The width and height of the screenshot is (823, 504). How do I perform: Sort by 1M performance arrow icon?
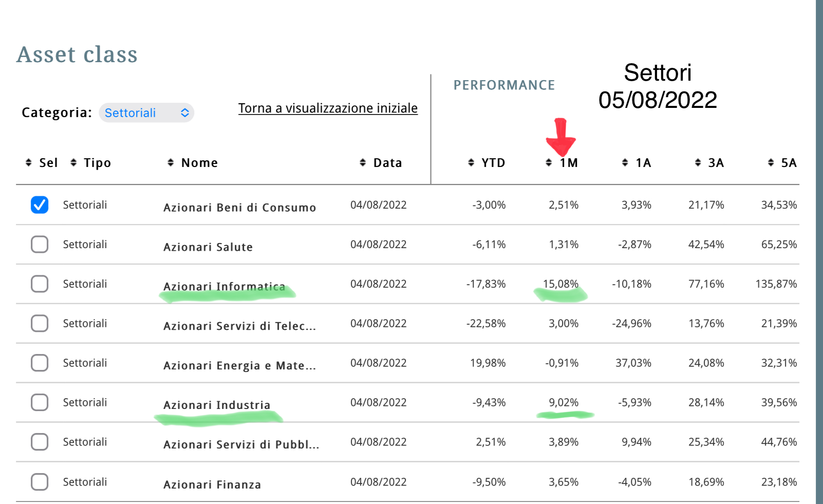[549, 163]
